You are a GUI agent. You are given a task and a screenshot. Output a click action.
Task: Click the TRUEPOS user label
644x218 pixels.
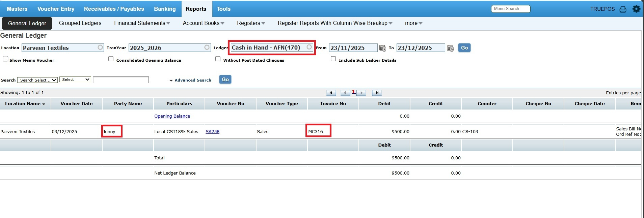tap(602, 9)
